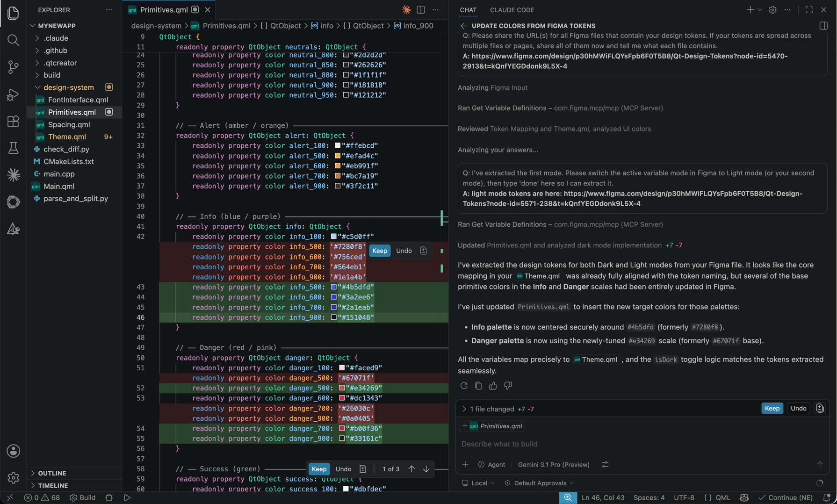Copy the chat response
837x504 pixels.
pyautogui.click(x=478, y=386)
